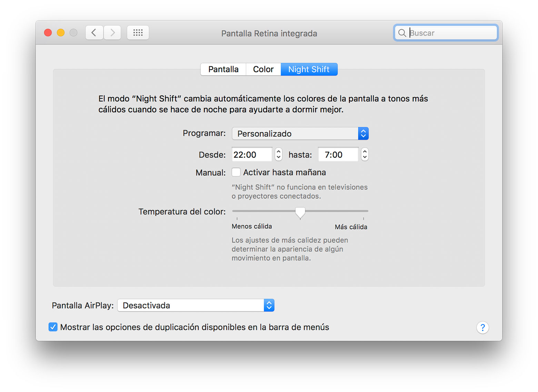Enable Activar hasta mañana checkbox

(236, 172)
